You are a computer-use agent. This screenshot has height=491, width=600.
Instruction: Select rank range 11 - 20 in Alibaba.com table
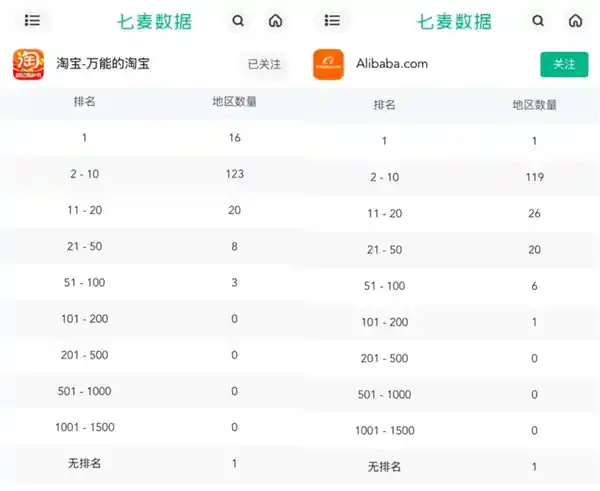click(385, 214)
